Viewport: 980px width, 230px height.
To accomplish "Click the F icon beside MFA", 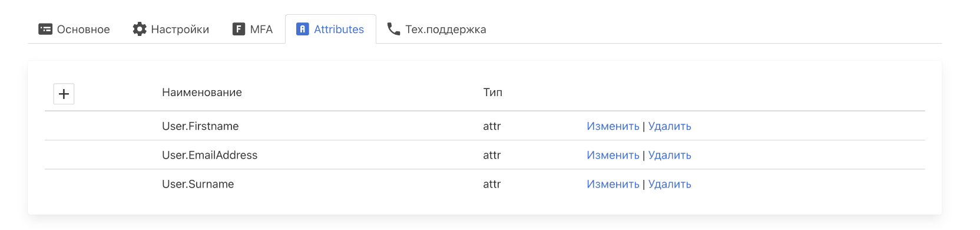I will [239, 29].
